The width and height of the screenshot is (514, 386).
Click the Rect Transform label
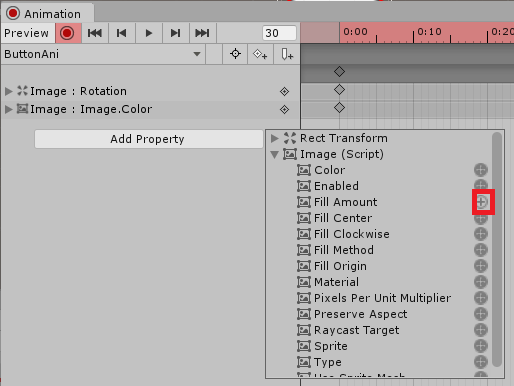pyautogui.click(x=344, y=138)
